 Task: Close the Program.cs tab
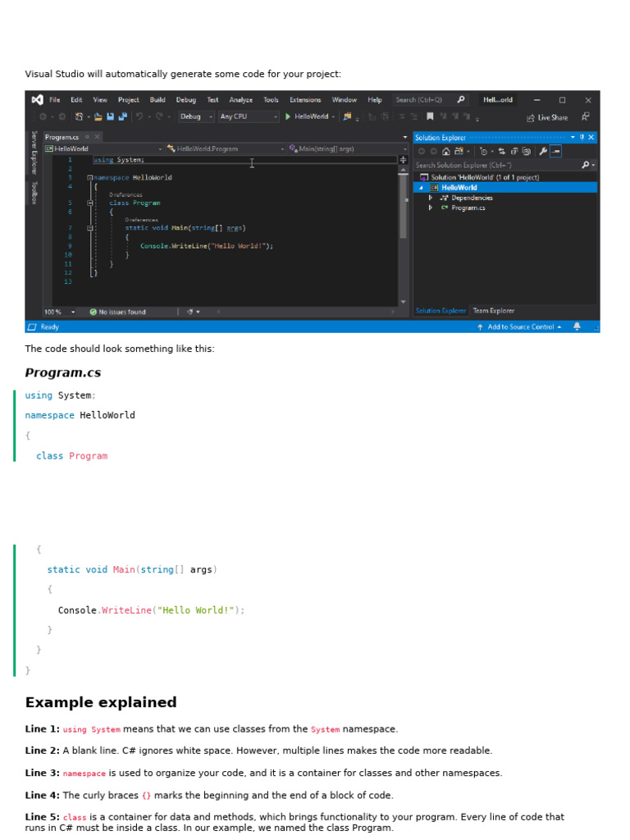97,137
